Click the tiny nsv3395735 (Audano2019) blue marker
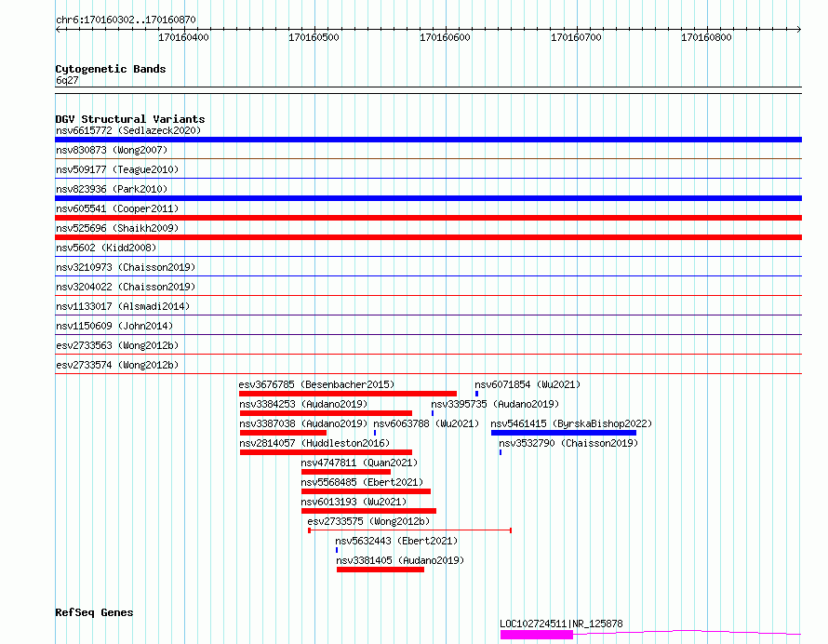The image size is (828, 644). click(433, 413)
